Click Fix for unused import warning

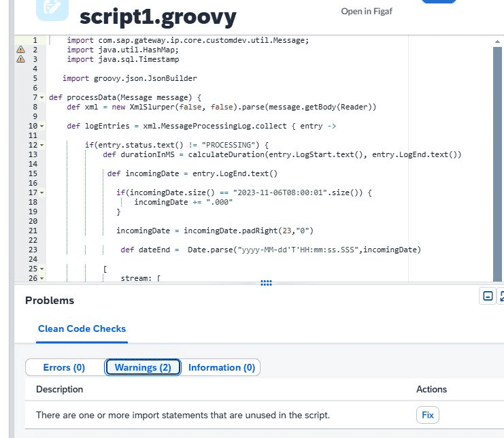(428, 415)
